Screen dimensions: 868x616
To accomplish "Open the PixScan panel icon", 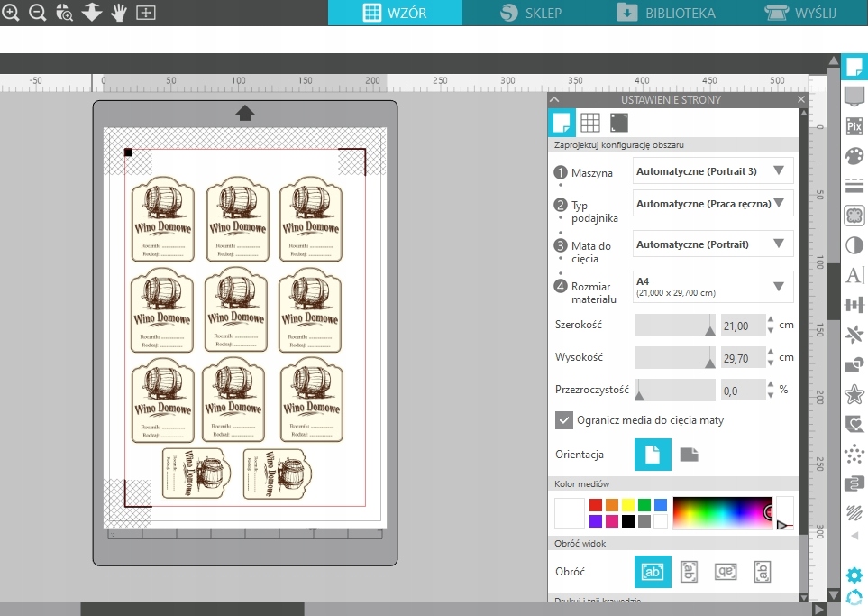I will (854, 126).
